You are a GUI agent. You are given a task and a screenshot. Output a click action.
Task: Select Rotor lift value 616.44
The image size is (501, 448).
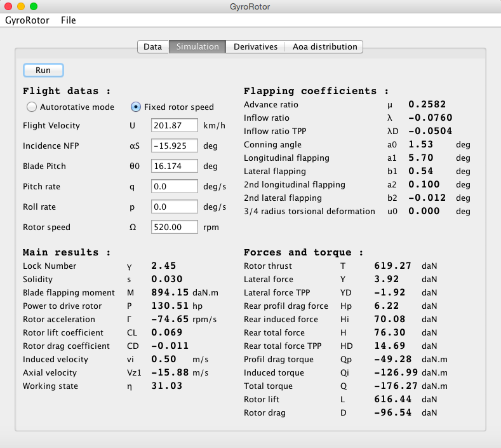(392, 400)
